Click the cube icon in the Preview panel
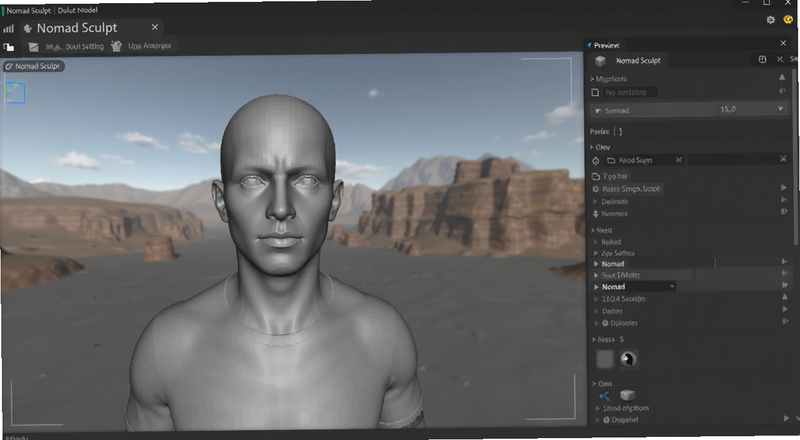The width and height of the screenshot is (800, 440). click(600, 61)
